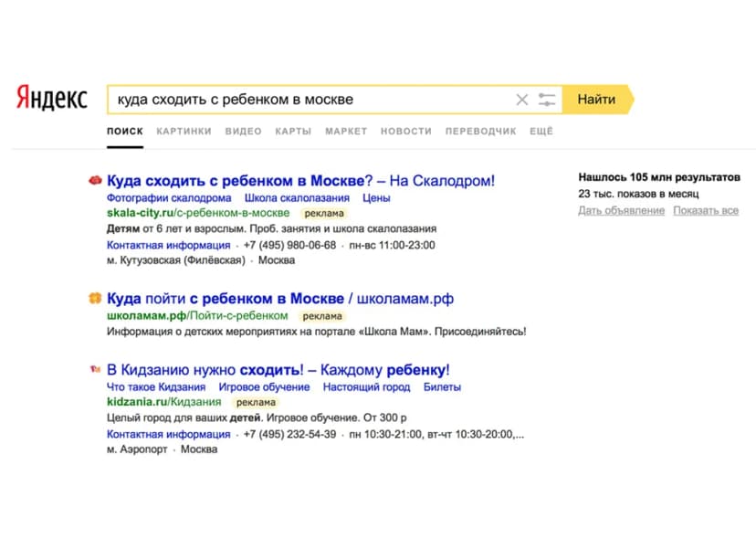The width and height of the screenshot is (756, 560).
Task: Open the Билеты sitelink
Action: point(442,386)
